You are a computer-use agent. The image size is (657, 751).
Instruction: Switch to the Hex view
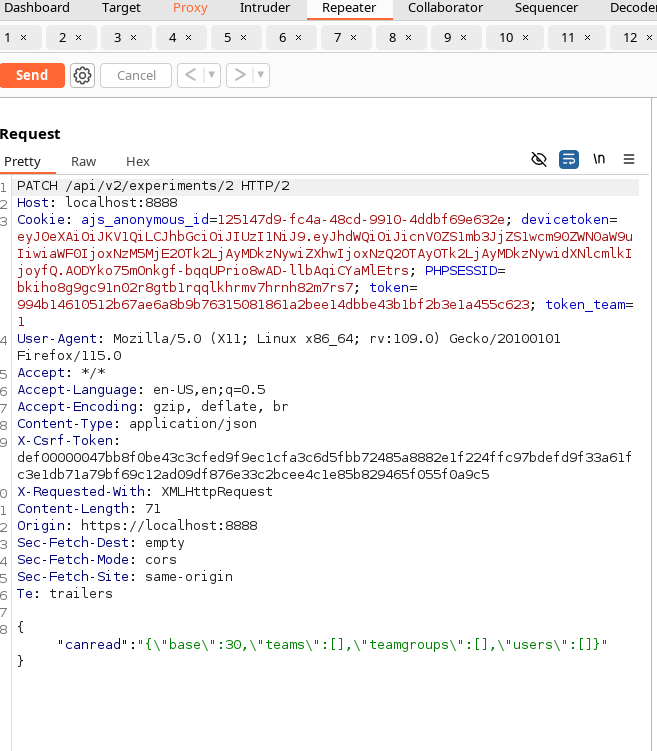click(138, 162)
